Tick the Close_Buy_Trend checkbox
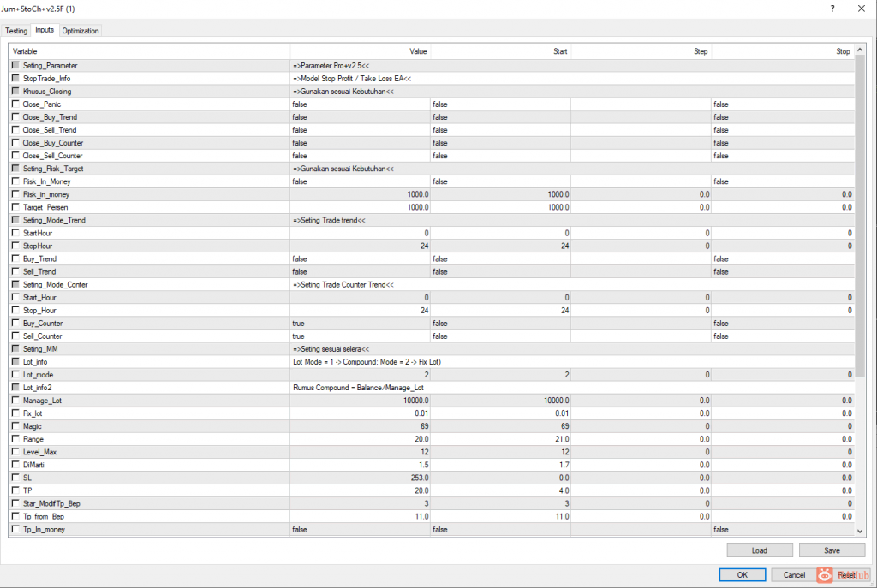Screen dimensions: 877x588 point(15,116)
